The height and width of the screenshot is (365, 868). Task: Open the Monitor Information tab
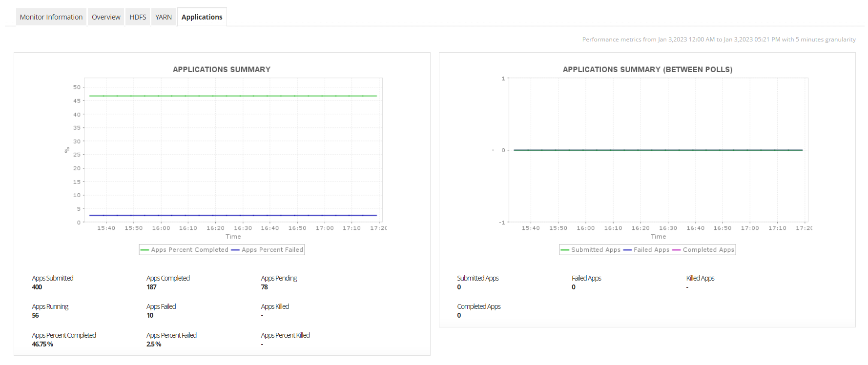pyautogui.click(x=51, y=17)
